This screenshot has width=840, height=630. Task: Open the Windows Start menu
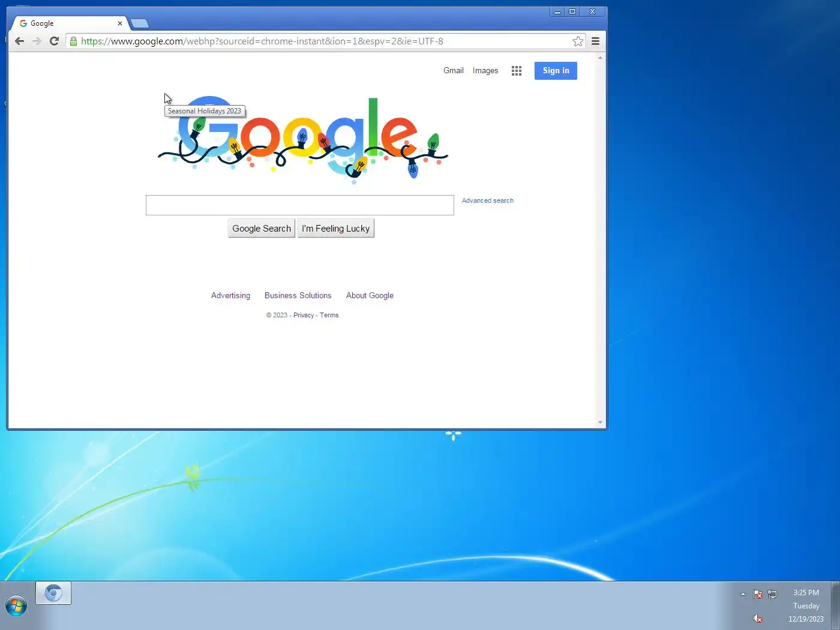[16, 605]
